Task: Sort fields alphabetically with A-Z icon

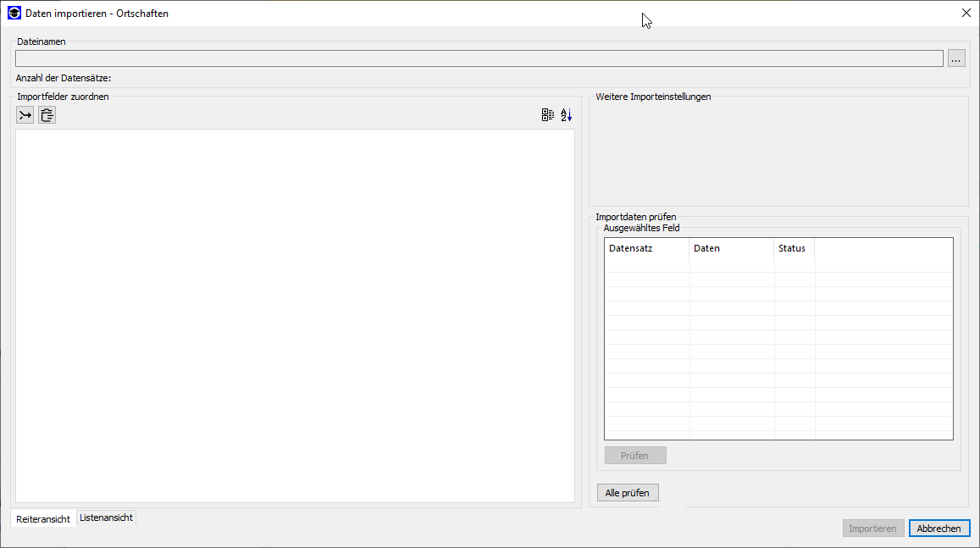Action: (567, 115)
